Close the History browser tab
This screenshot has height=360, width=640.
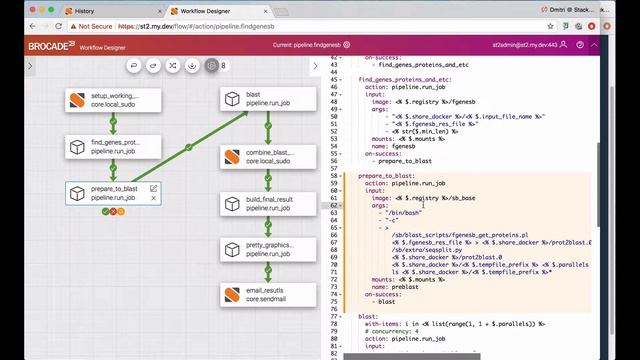(x=160, y=11)
